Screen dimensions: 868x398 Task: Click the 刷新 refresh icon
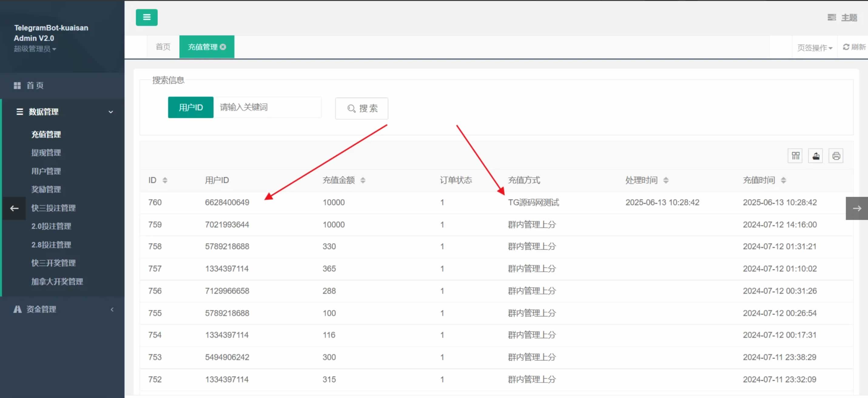pos(846,47)
